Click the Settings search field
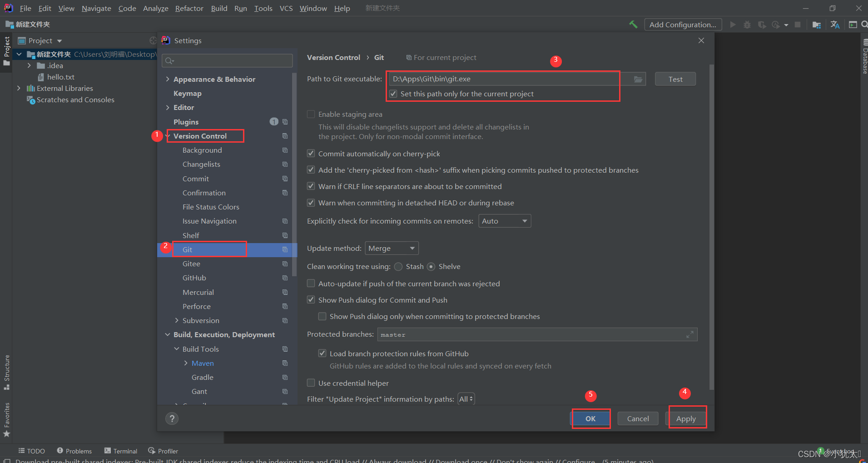 227,60
